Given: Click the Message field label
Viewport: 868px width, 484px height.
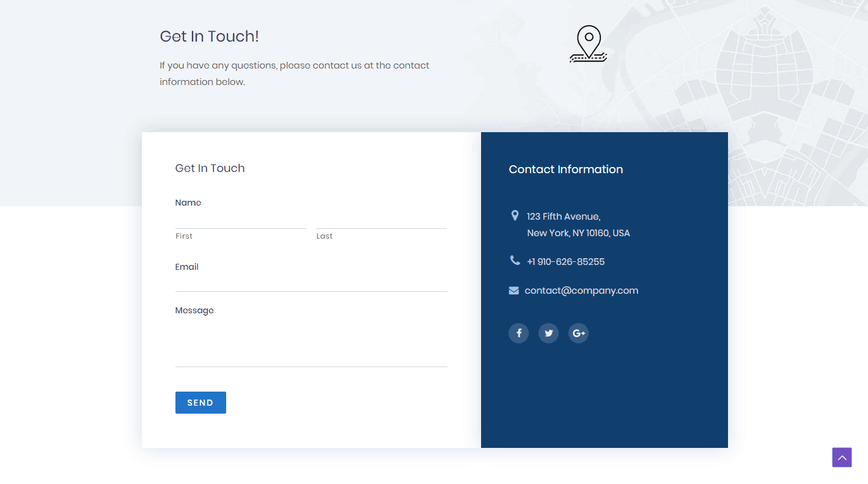Looking at the screenshot, I should (x=194, y=310).
